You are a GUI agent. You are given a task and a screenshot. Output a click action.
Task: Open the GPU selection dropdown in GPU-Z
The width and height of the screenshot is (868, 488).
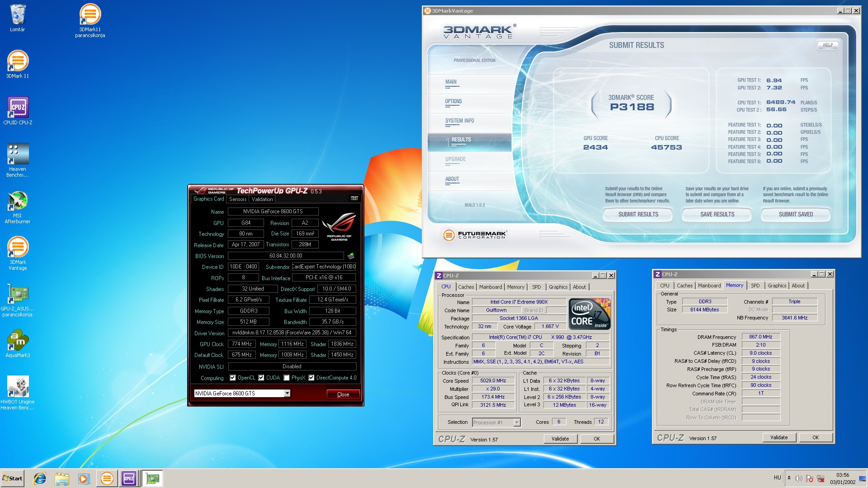287,394
